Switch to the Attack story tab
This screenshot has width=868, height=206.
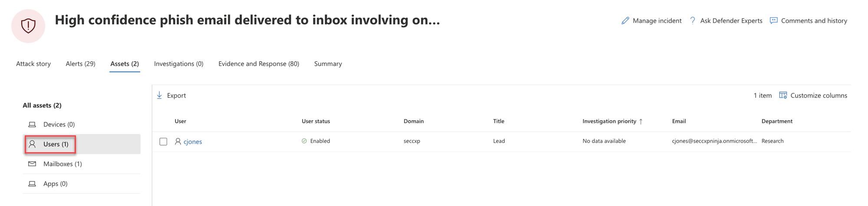(x=33, y=64)
